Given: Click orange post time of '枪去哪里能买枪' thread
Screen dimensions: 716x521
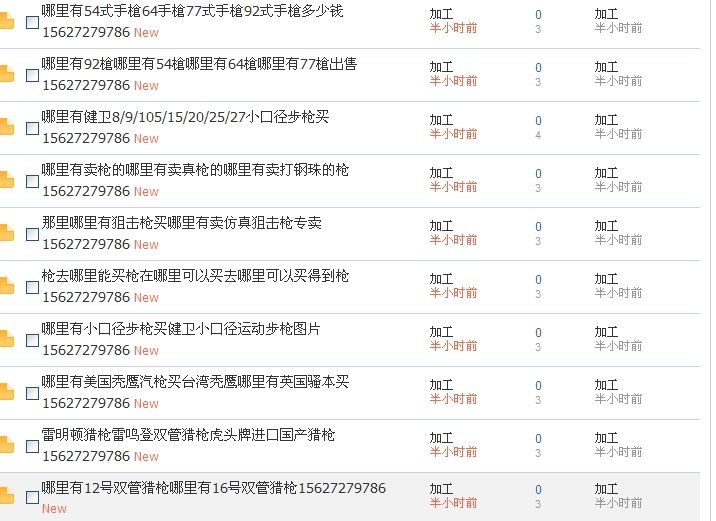Looking at the screenshot, I should tap(453, 293).
